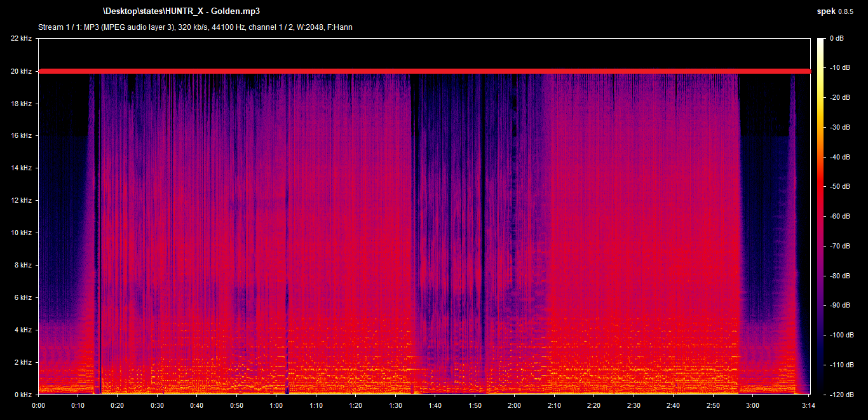Click the vertical color gradient scale bar
The width and height of the screenshot is (868, 420).
[x=821, y=216]
